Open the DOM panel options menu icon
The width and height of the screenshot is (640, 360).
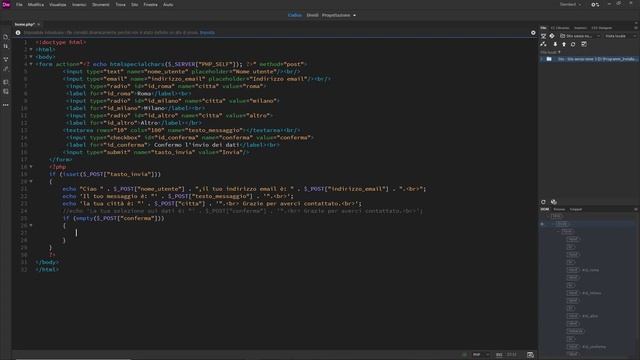(x=636, y=209)
